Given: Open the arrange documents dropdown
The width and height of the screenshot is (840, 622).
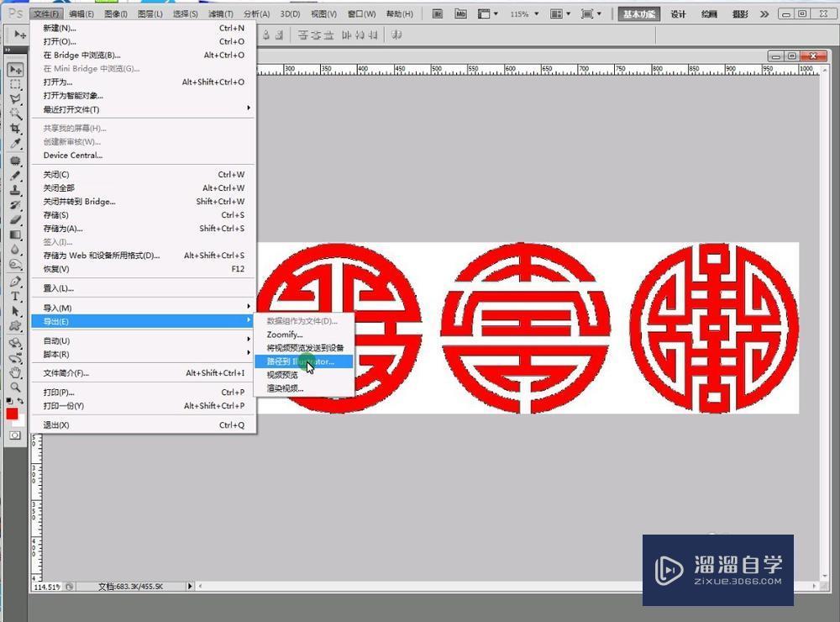Looking at the screenshot, I should 560,14.
